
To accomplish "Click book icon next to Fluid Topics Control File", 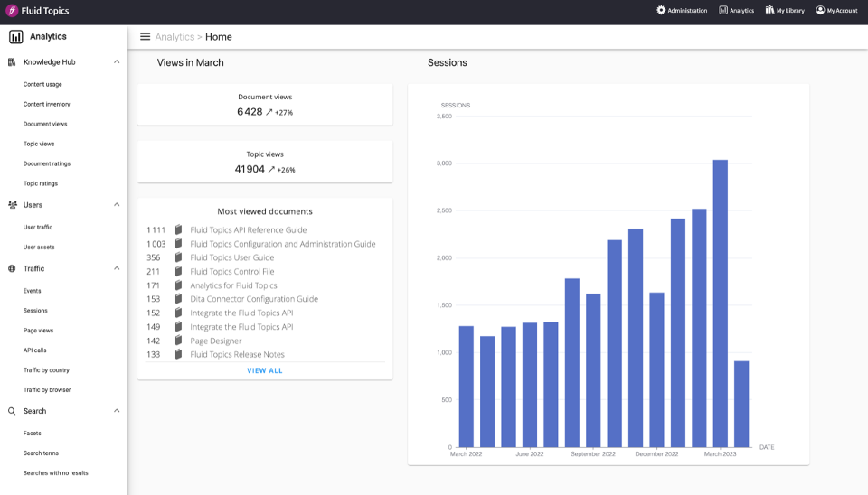I will tap(178, 271).
